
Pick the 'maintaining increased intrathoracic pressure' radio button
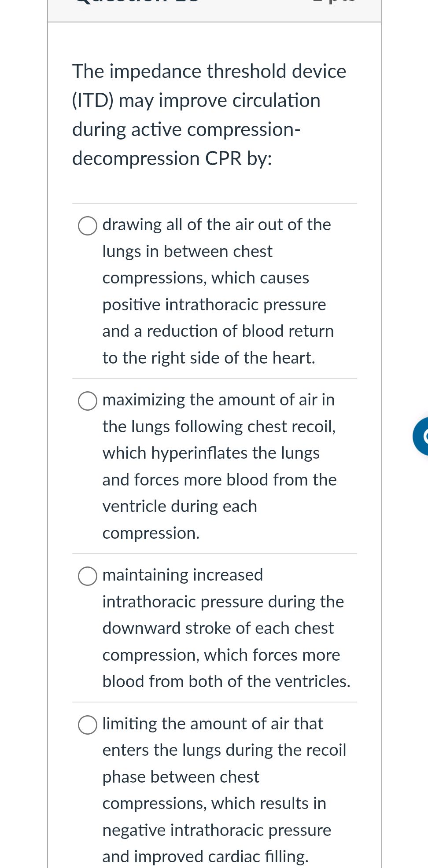tap(88, 576)
